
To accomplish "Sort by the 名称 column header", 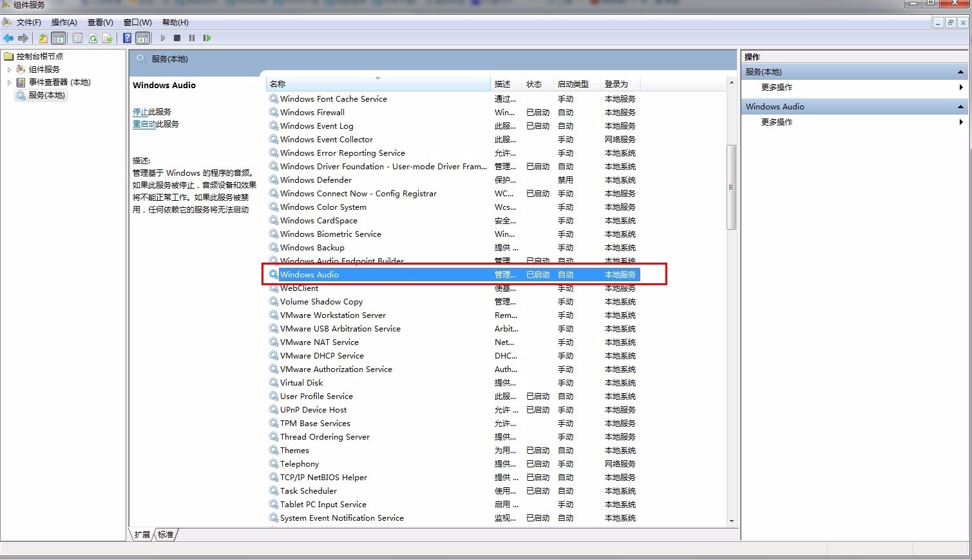I will point(378,84).
